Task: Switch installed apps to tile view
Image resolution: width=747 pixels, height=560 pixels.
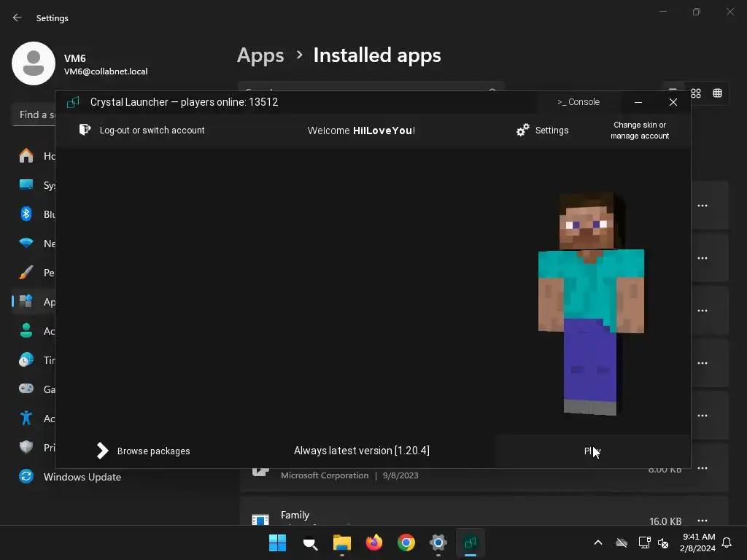Action: (x=718, y=93)
